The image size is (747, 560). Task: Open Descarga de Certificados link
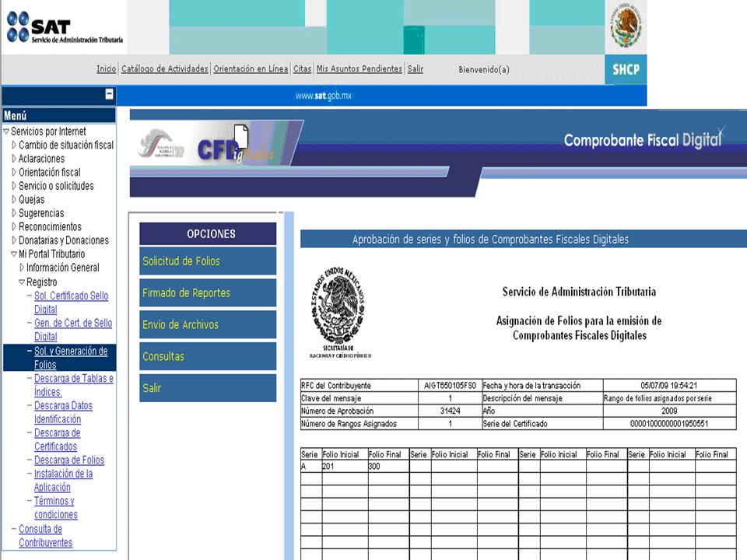pyautogui.click(x=57, y=439)
